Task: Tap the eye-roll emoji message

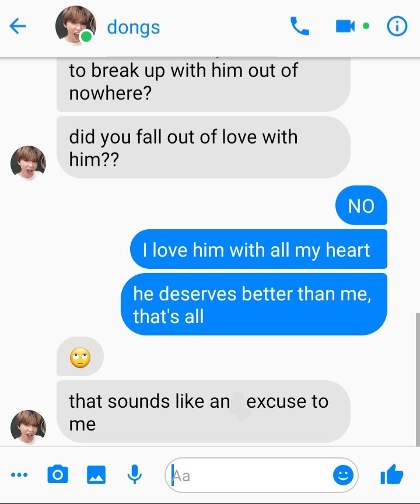Action: pyautogui.click(x=80, y=356)
